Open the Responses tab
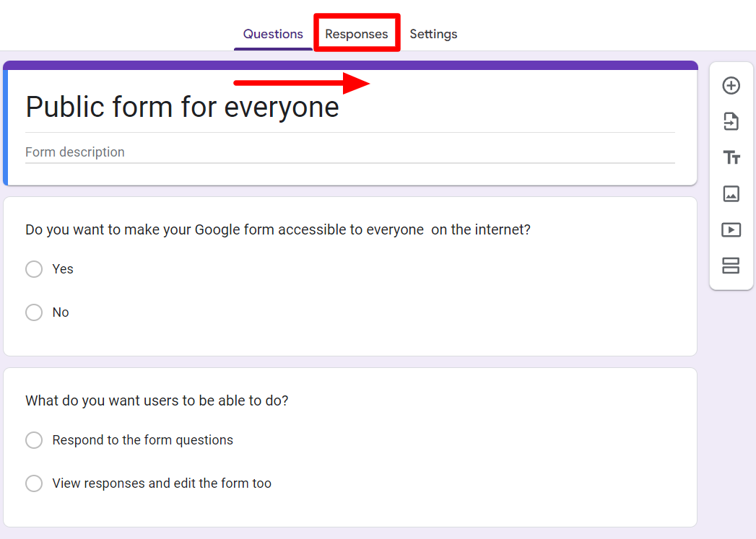Image resolution: width=756 pixels, height=539 pixels. point(356,34)
